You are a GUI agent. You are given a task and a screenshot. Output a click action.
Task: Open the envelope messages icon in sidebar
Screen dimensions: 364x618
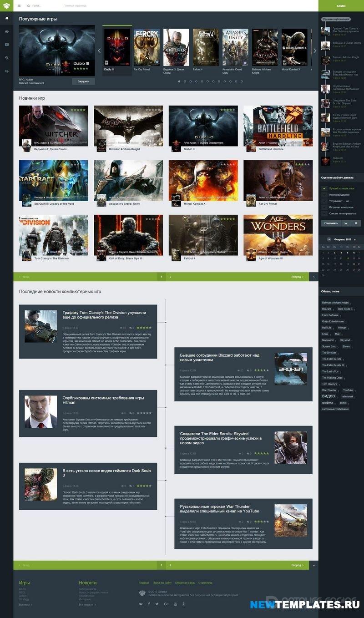[6, 45]
